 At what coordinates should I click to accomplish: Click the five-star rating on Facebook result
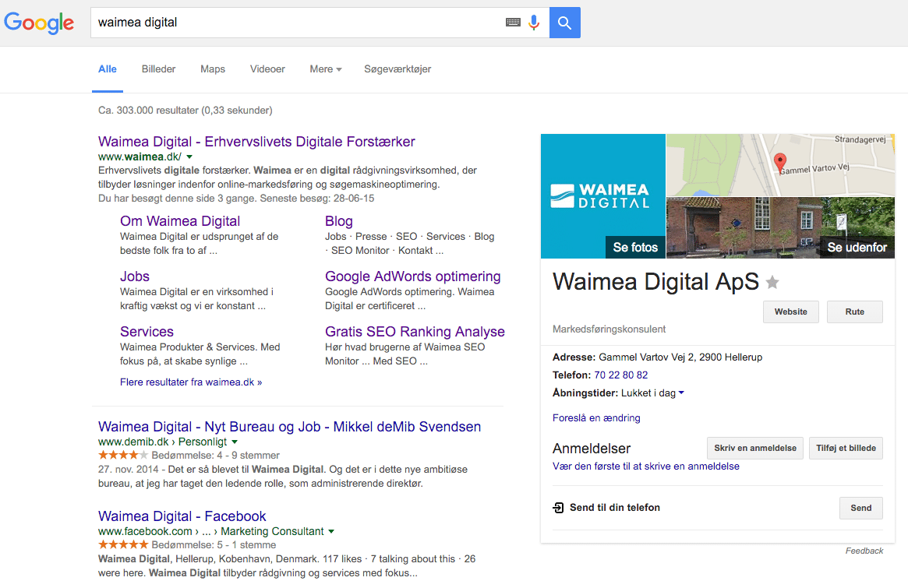[x=123, y=544]
